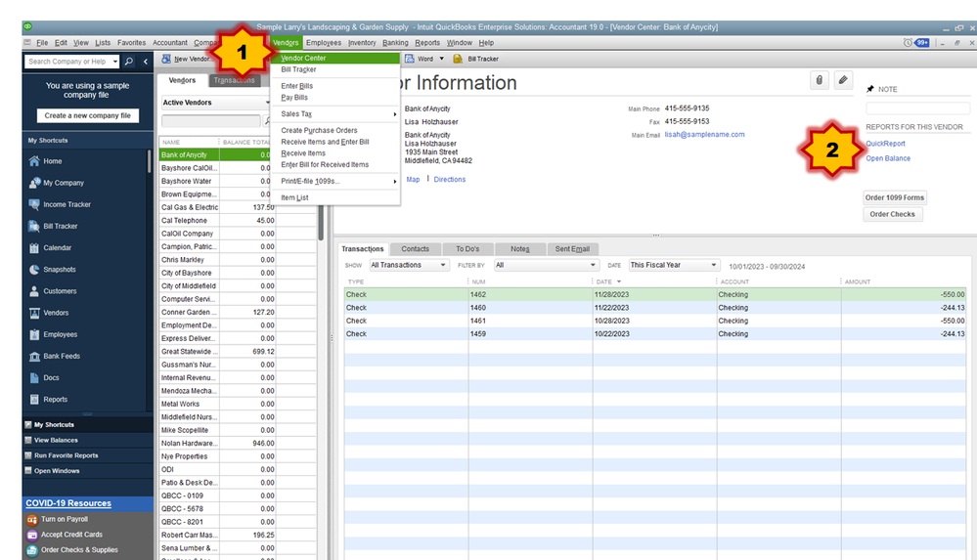Click the vendor list search button

click(267, 121)
